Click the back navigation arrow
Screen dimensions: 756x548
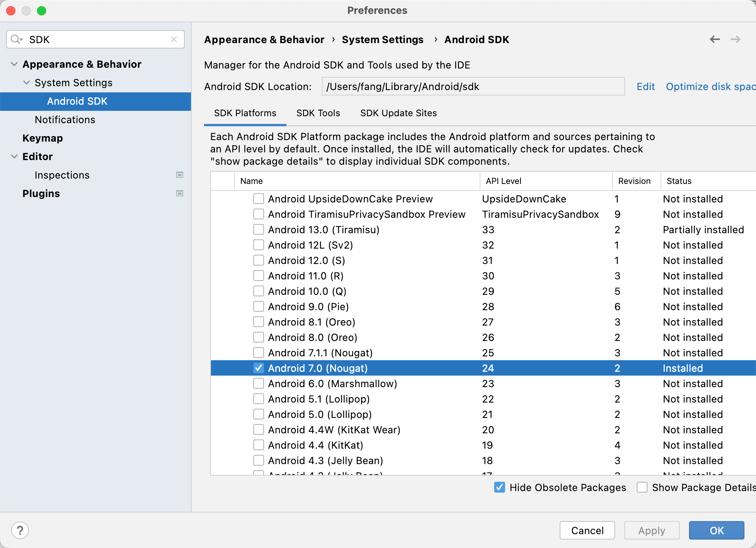click(x=714, y=39)
